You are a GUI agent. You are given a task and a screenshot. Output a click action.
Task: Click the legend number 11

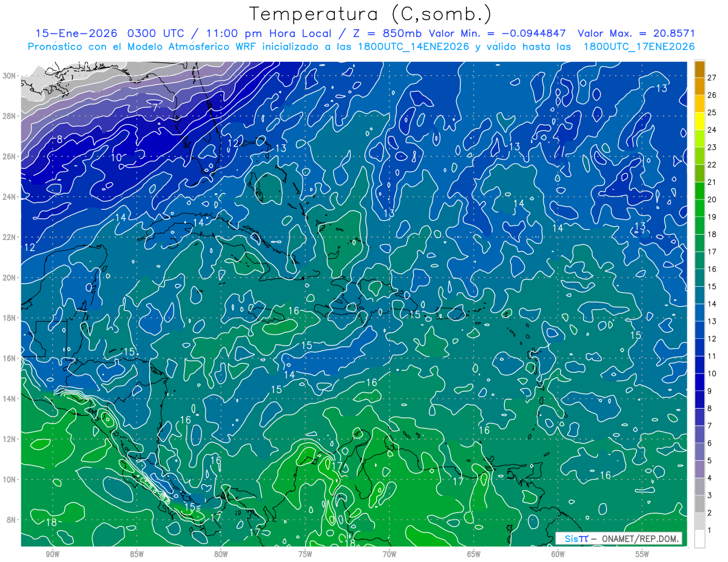(x=712, y=356)
